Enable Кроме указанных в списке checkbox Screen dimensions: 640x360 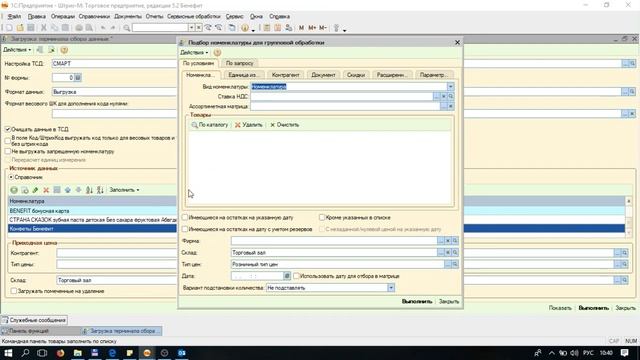pyautogui.click(x=322, y=218)
